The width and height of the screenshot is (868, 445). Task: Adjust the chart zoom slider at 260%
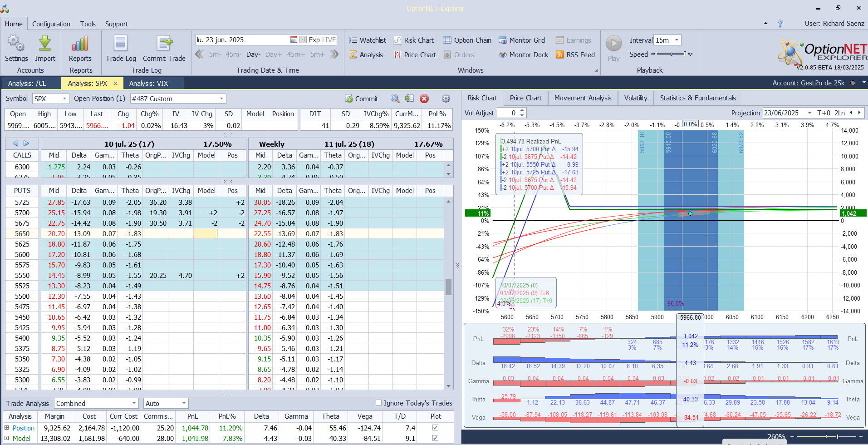pos(826,437)
